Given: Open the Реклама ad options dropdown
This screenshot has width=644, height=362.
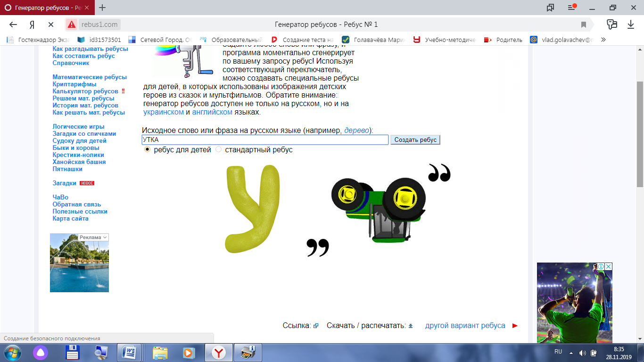Looking at the screenshot, I should coord(93,237).
